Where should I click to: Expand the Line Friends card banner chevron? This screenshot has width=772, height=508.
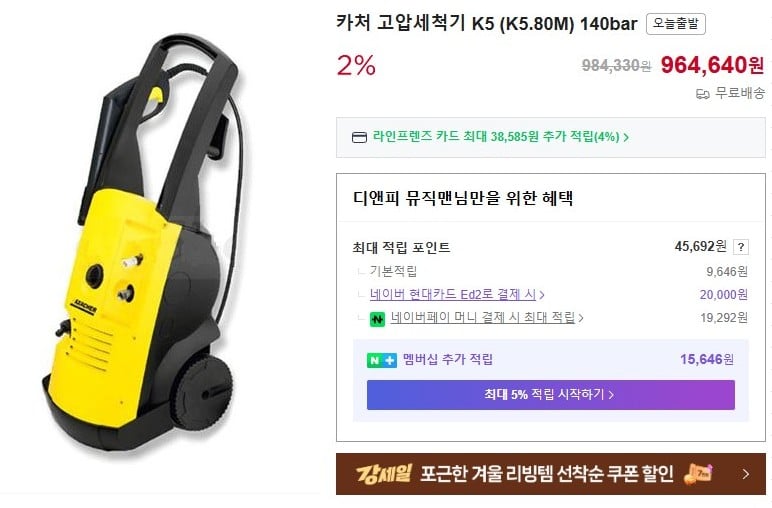pyautogui.click(x=626, y=137)
